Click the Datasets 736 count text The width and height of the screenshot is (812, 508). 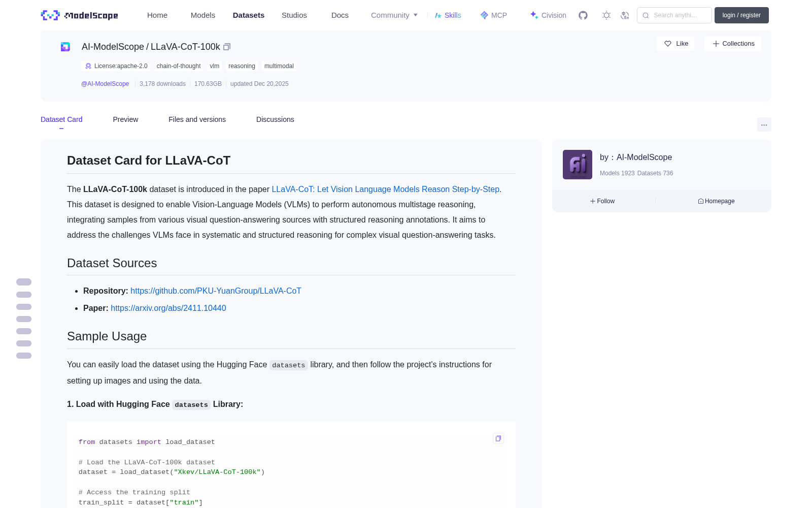pyautogui.click(x=655, y=173)
